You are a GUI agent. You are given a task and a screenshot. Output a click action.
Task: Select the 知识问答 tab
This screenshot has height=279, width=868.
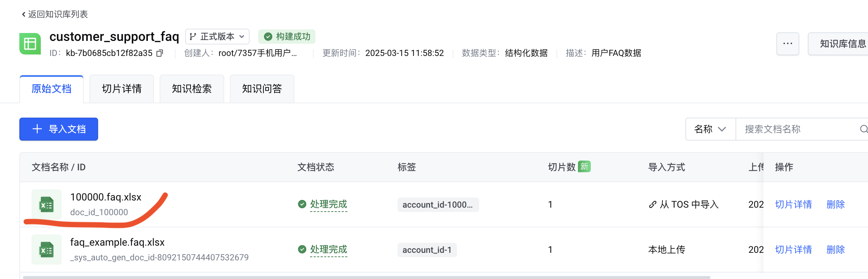(262, 89)
